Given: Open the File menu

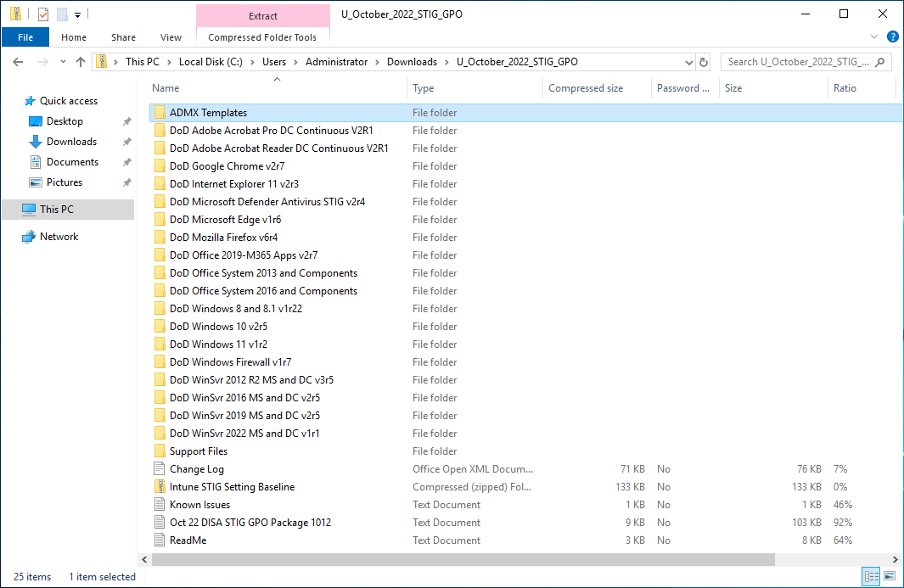Looking at the screenshot, I should point(25,37).
